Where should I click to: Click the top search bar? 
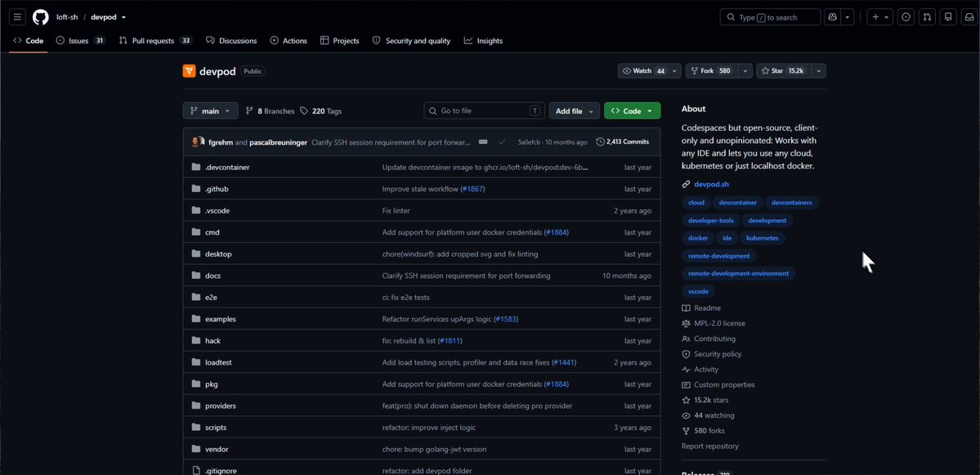(770, 17)
